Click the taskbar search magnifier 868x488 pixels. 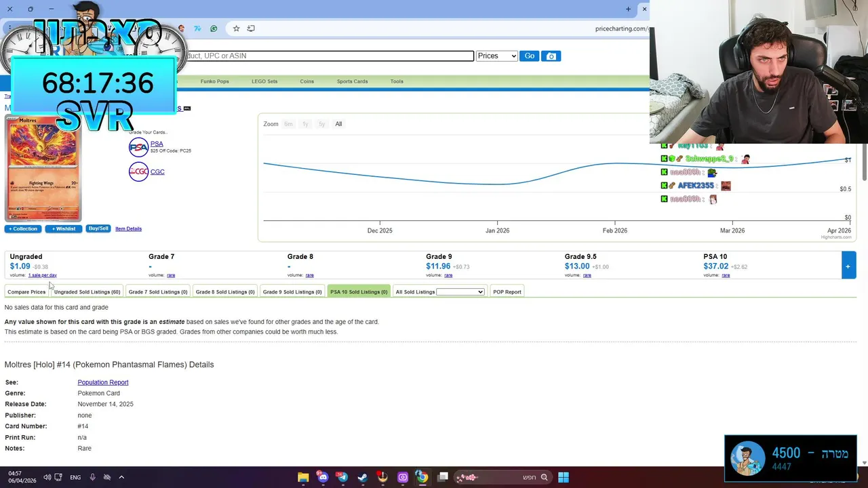(x=544, y=477)
